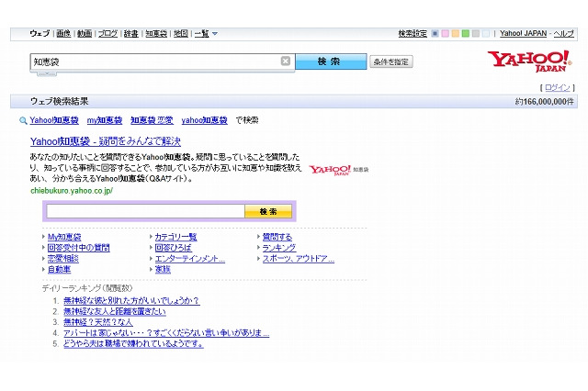Click the 条件を指定 button
Screen dimensions: 588x391
click(391, 61)
